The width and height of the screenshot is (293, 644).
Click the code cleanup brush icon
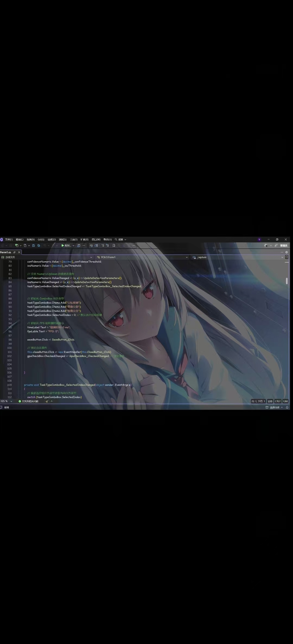tap(47, 401)
